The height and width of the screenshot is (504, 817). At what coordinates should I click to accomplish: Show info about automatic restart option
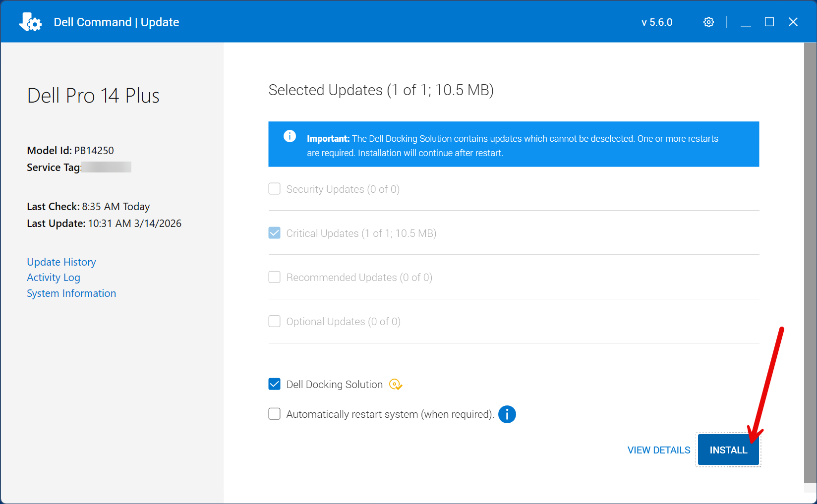pyautogui.click(x=507, y=414)
